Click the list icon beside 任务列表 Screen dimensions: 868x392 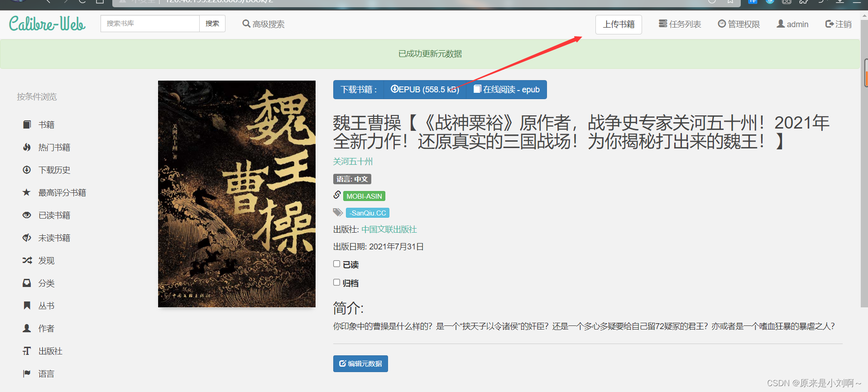pos(663,24)
